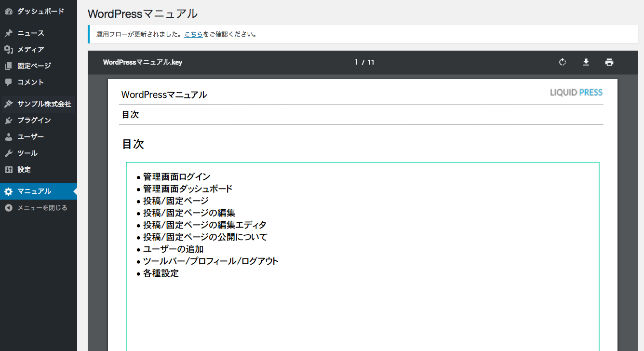This screenshot has width=644, height=351.
Task: Print the WordPressマニュアル document
Action: pyautogui.click(x=609, y=62)
